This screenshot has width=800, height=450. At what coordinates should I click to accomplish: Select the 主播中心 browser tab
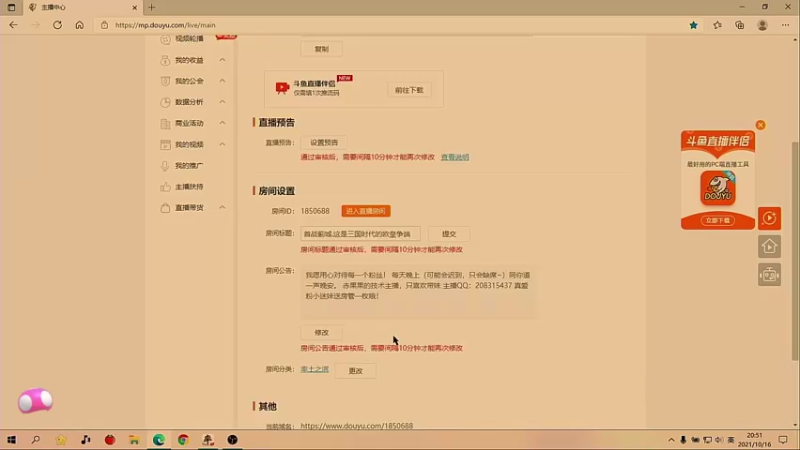(82, 7)
